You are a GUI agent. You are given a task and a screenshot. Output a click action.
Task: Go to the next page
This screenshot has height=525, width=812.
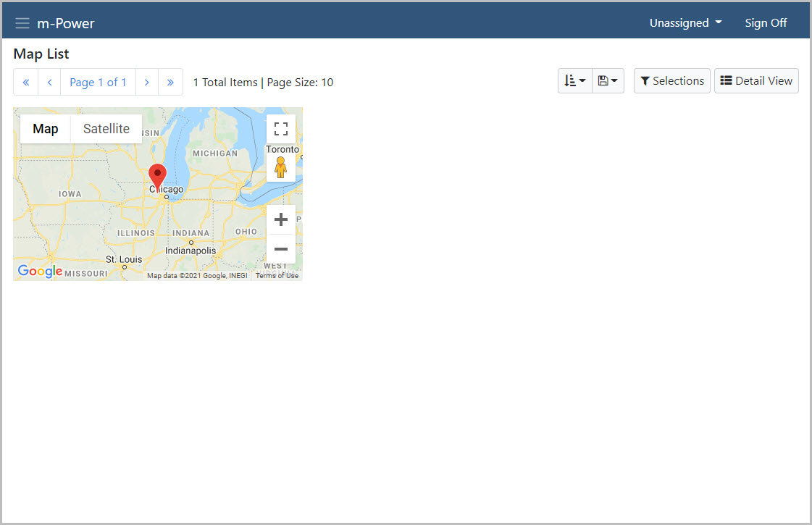(x=147, y=83)
